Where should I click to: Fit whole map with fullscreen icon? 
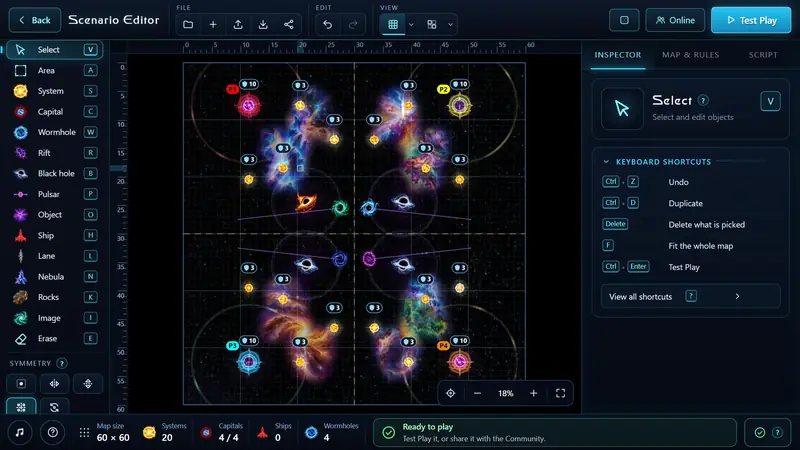(560, 393)
